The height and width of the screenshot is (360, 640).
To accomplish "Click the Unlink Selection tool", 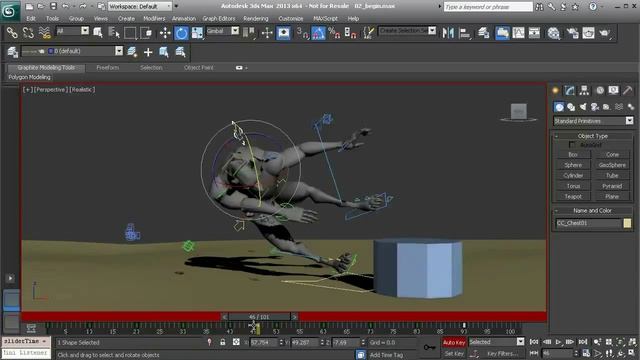I will [x=28, y=33].
